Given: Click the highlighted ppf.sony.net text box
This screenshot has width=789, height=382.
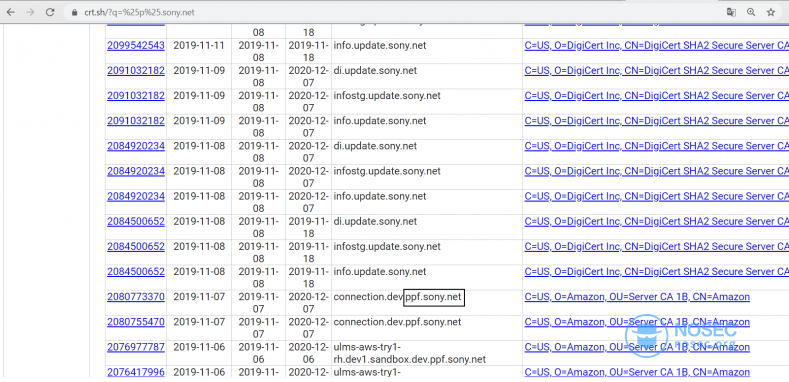Looking at the screenshot, I should 434,297.
